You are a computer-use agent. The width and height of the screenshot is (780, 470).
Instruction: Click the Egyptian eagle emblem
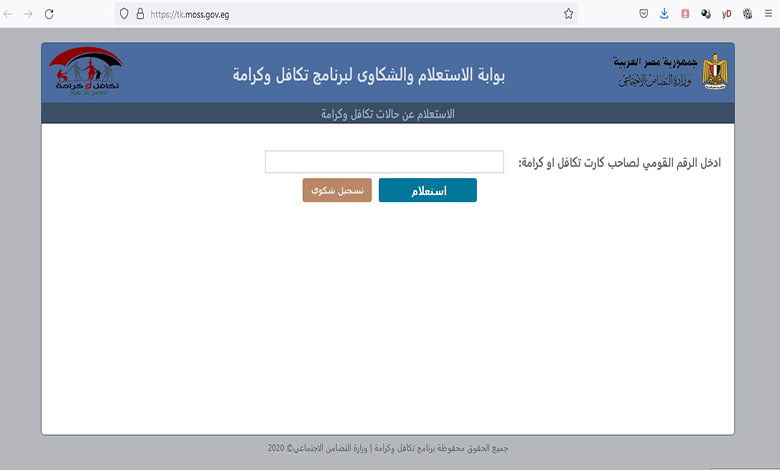point(715,72)
